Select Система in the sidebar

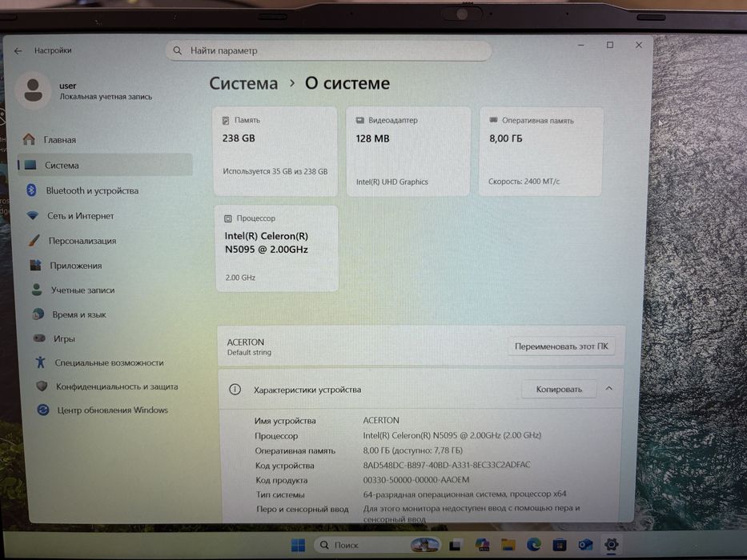105,165
